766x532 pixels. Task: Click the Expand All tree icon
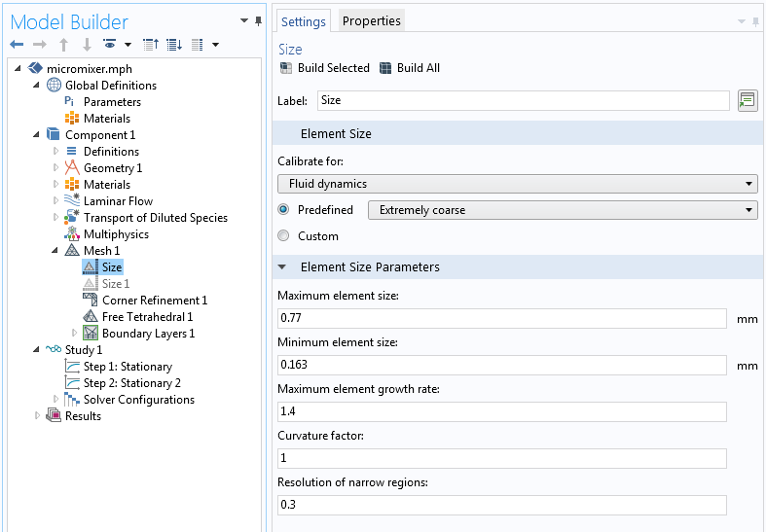(174, 45)
